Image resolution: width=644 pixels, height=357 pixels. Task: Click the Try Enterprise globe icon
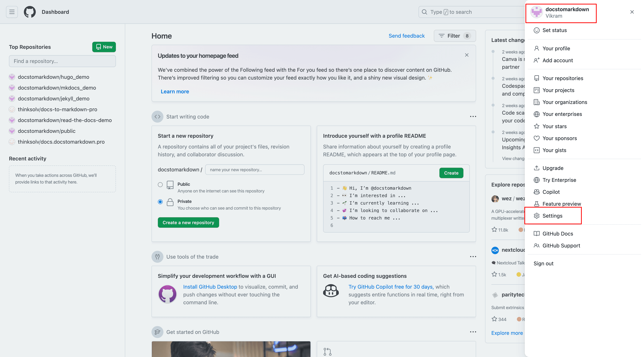(536, 180)
